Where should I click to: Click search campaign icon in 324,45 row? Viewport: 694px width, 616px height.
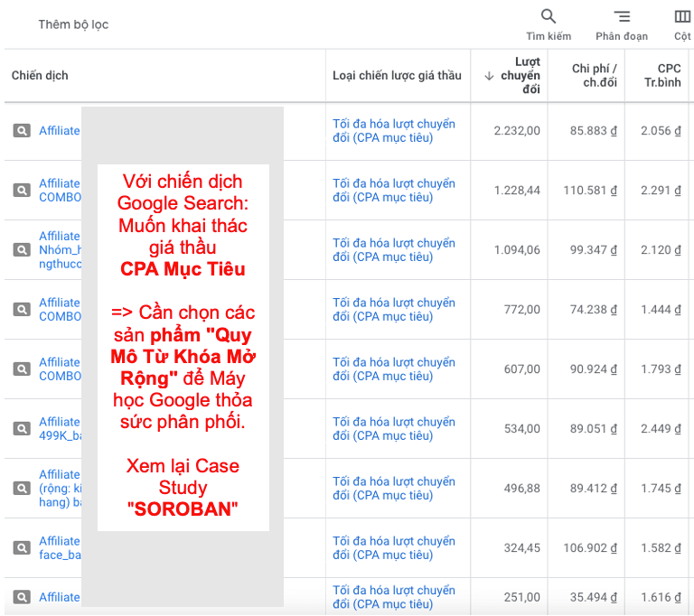coord(22,548)
